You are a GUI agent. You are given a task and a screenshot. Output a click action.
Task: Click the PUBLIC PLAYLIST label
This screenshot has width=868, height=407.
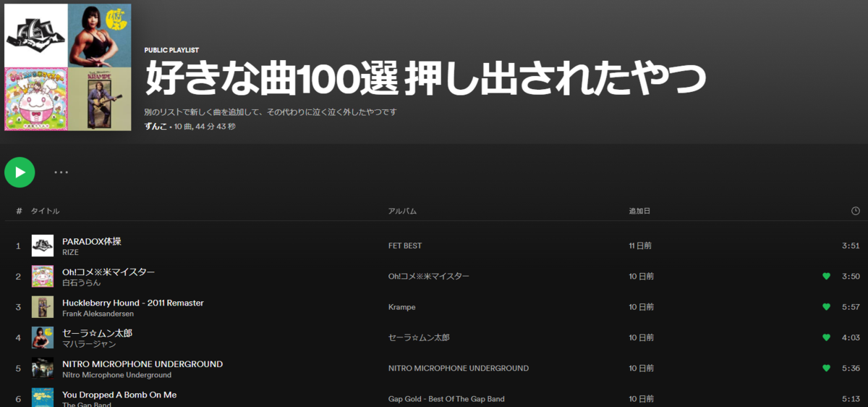[x=171, y=50]
